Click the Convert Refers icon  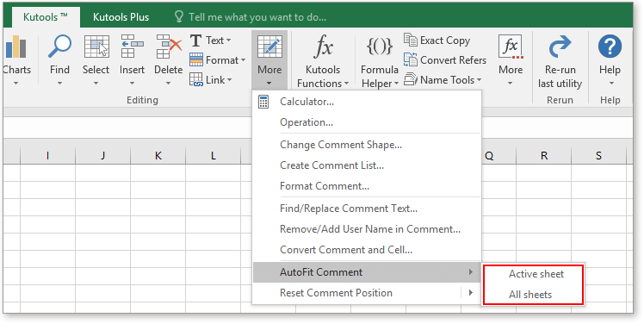(x=411, y=59)
